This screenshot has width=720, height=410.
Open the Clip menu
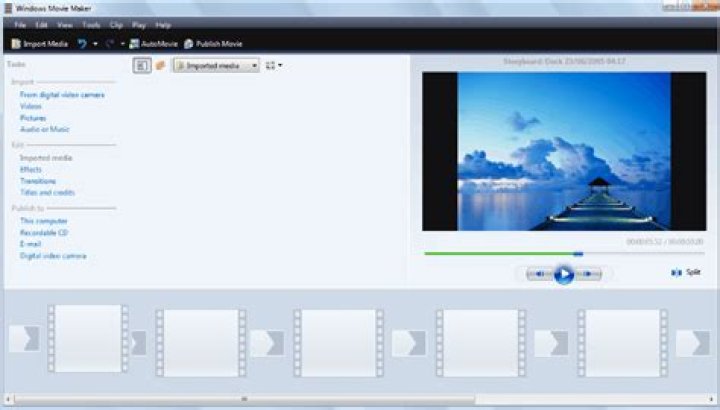pos(117,24)
